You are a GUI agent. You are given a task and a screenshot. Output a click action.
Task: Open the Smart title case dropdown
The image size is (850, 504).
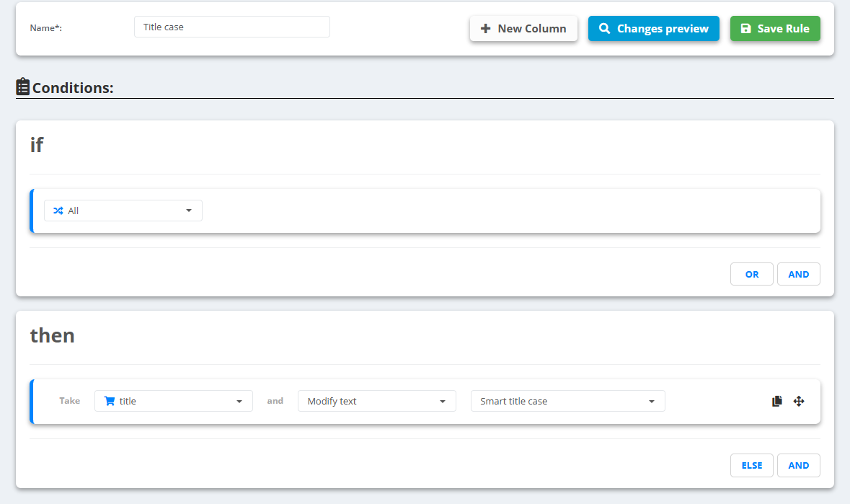(x=567, y=401)
